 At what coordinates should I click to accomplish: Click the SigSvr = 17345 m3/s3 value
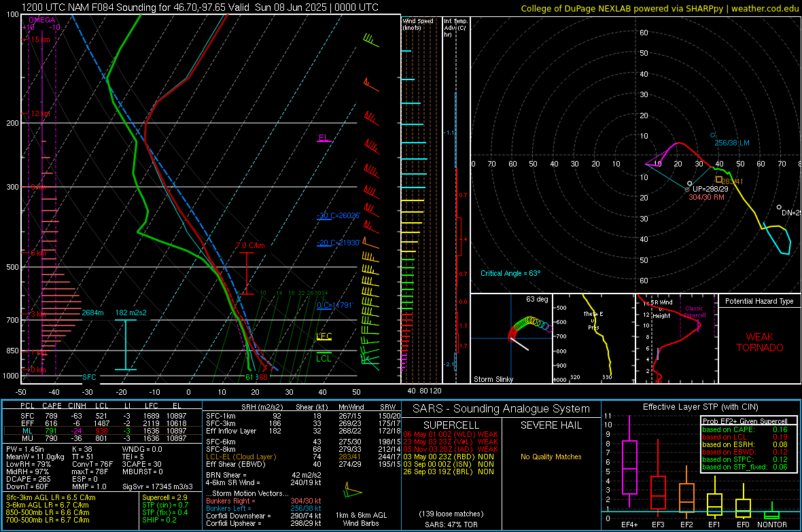point(158,486)
